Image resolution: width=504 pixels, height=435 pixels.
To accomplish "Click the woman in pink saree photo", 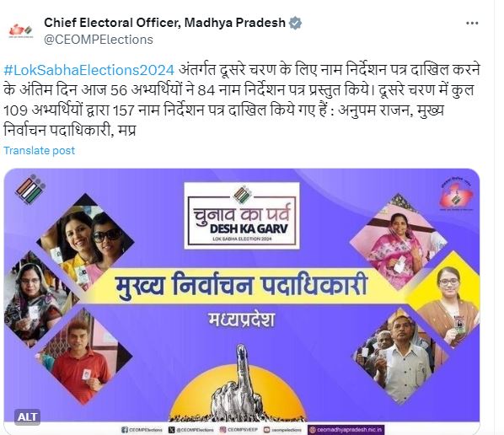I will tap(398, 242).
